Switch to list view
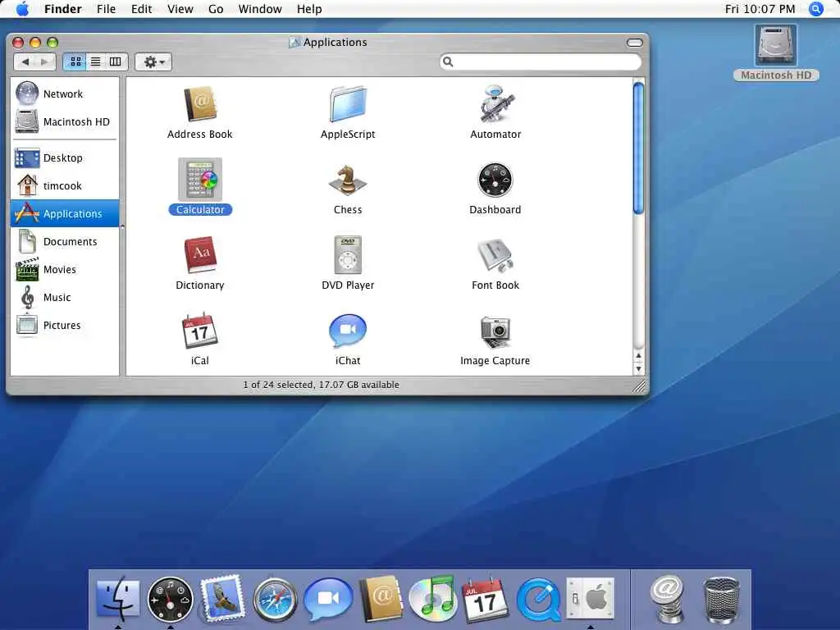 95,62
